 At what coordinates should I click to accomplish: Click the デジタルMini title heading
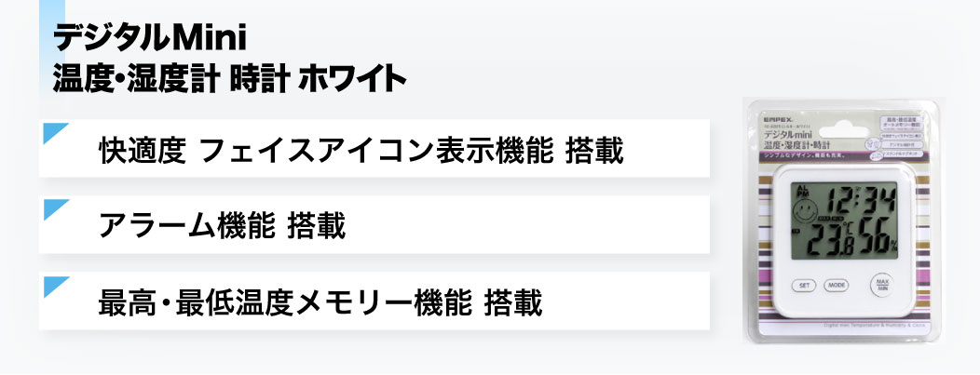point(149,40)
